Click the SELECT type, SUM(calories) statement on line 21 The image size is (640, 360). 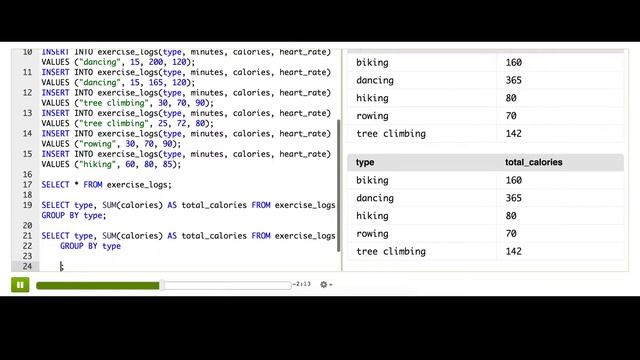188,236
